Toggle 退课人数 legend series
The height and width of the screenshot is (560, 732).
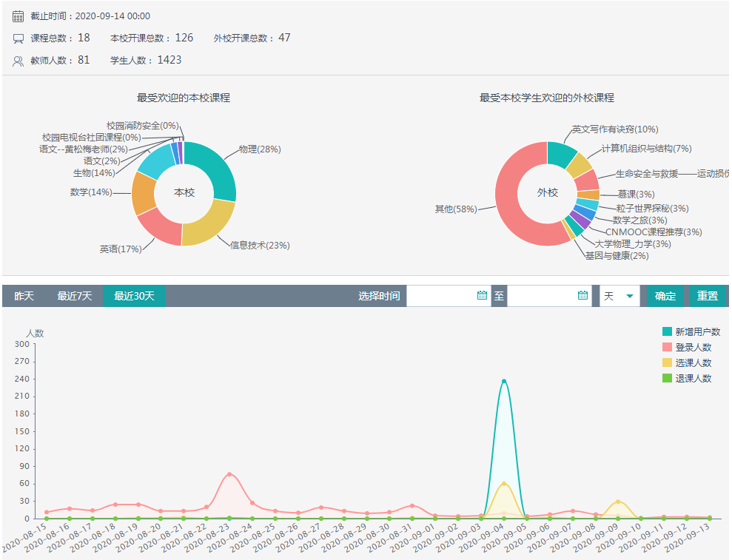point(687,379)
